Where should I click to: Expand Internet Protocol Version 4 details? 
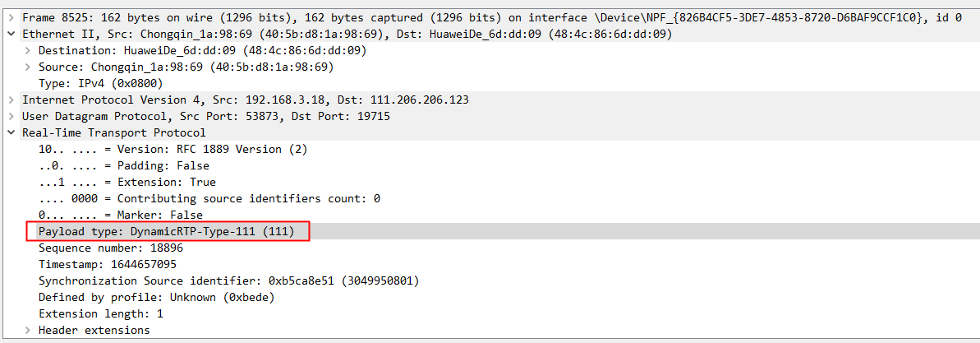11,100
